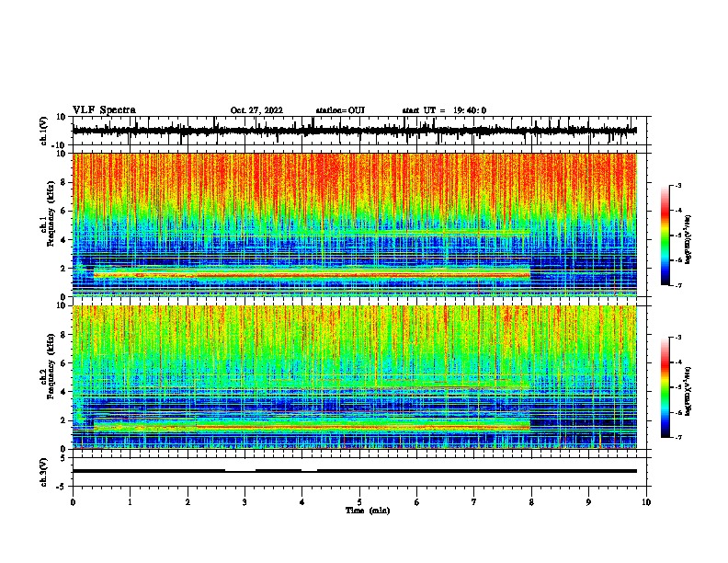The width and height of the screenshot is (728, 563).
Task: Click the "ch.1(V)" waveform axis label
Action: [44, 131]
